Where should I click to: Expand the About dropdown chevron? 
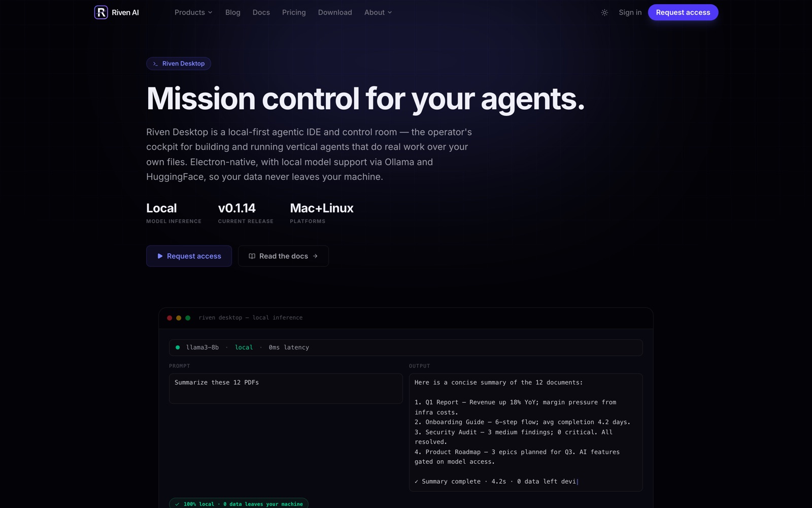(390, 13)
